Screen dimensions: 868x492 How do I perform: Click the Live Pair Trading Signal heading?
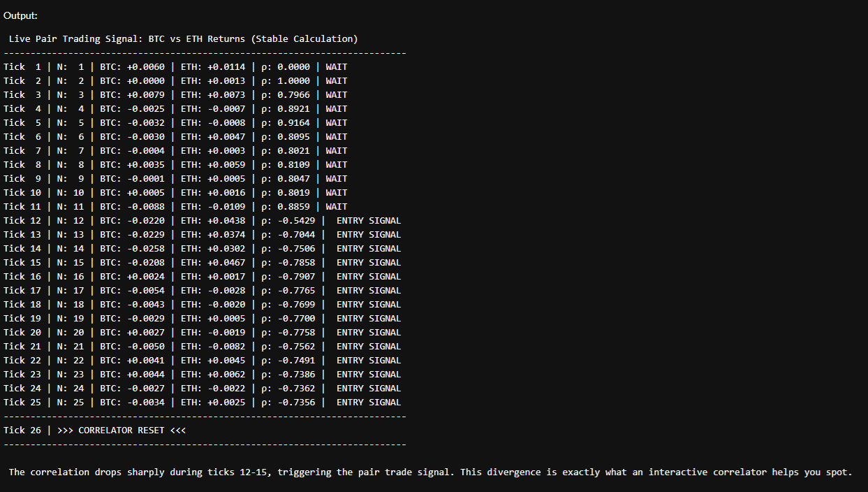click(183, 39)
